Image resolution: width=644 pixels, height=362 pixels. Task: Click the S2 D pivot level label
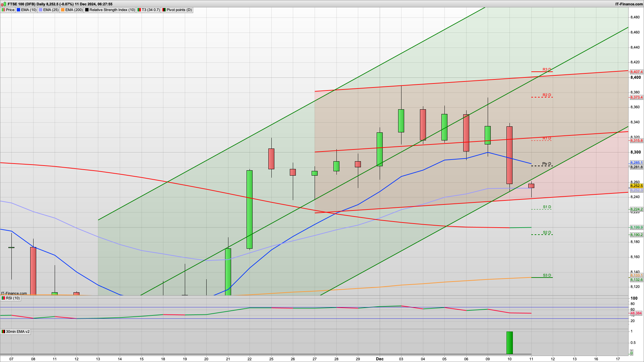pos(547,233)
